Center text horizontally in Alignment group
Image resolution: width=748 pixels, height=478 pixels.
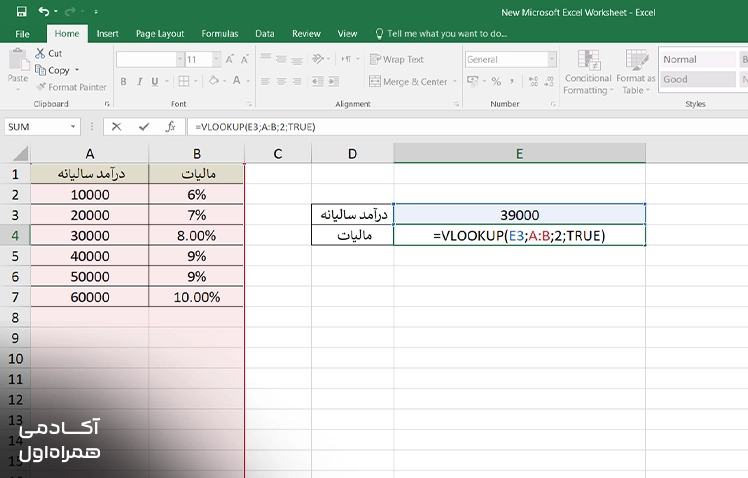[281, 81]
